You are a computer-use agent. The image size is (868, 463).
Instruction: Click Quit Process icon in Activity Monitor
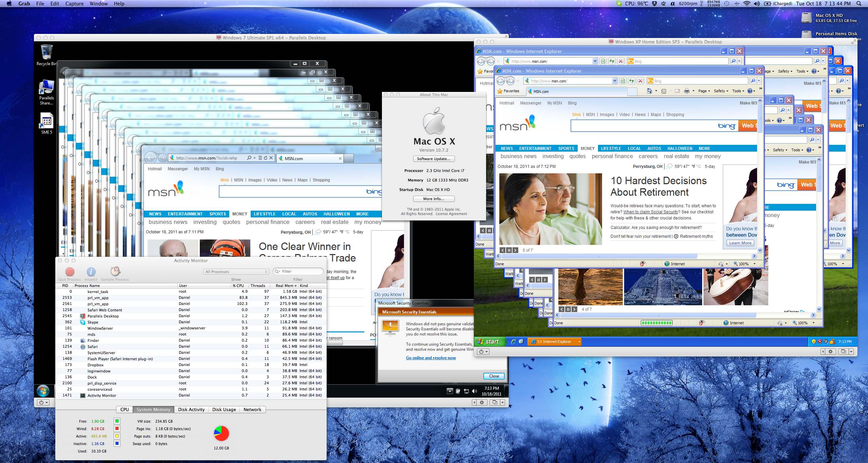(x=70, y=271)
